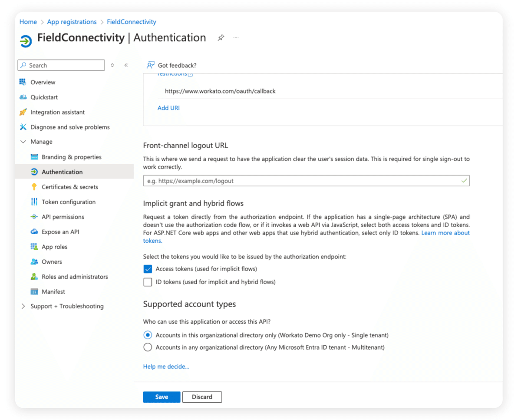521x420 pixels.
Task: Collapse the sidebar menu with double chevron
Action: coord(126,65)
